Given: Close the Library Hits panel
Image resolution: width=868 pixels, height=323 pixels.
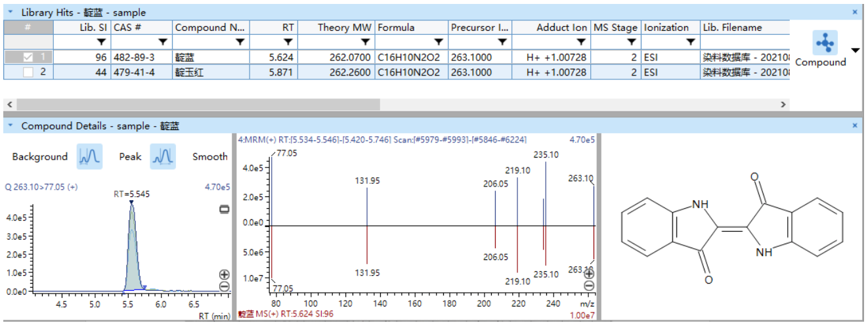Looking at the screenshot, I should (x=854, y=12).
